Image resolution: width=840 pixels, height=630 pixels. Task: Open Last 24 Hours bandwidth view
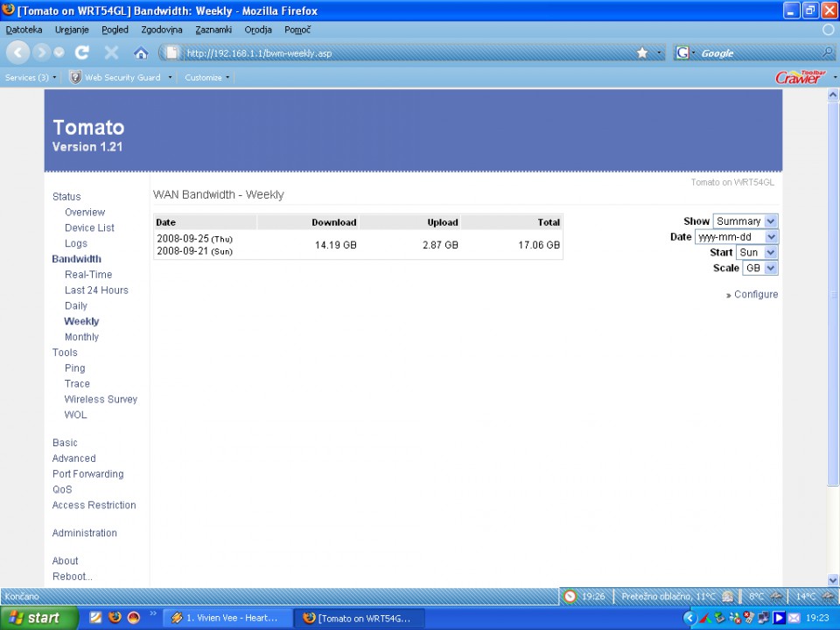click(x=96, y=290)
